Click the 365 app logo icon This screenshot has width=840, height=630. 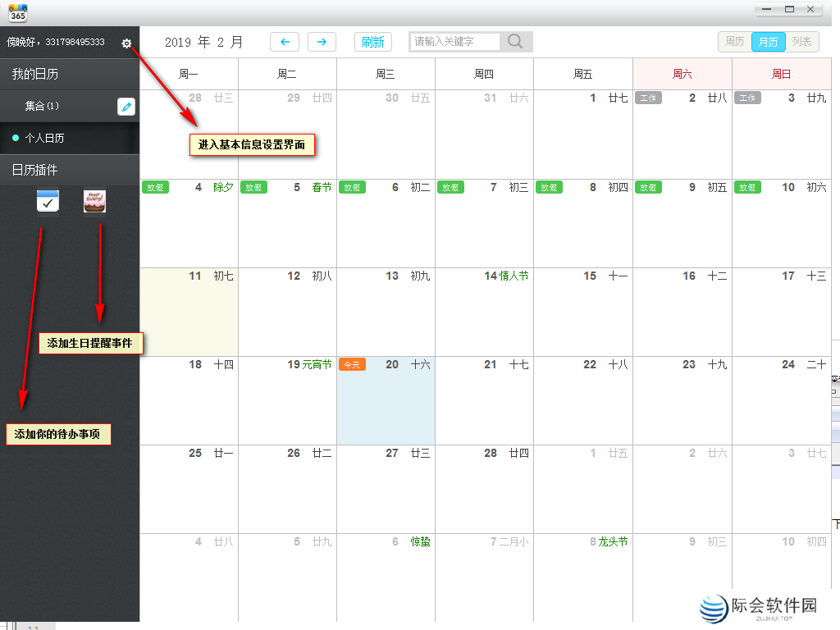(x=17, y=12)
